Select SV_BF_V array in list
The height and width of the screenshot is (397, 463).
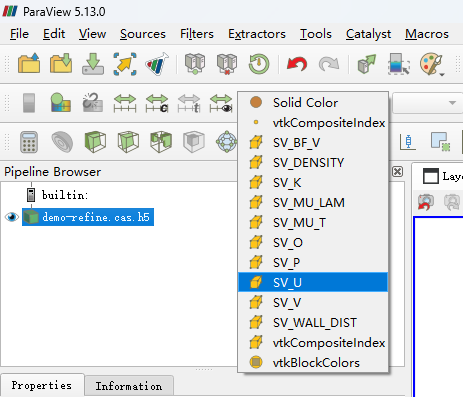(313, 142)
